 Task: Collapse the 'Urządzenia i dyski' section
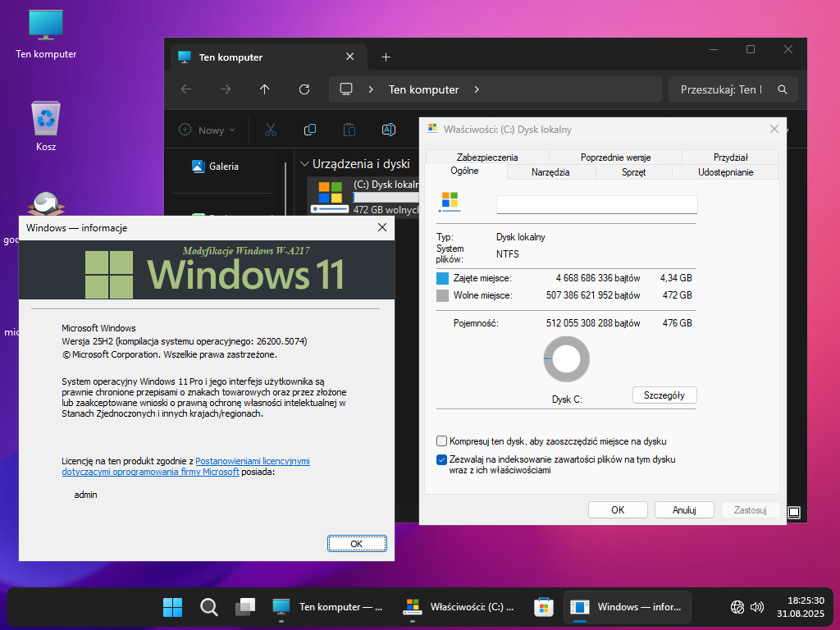click(304, 164)
